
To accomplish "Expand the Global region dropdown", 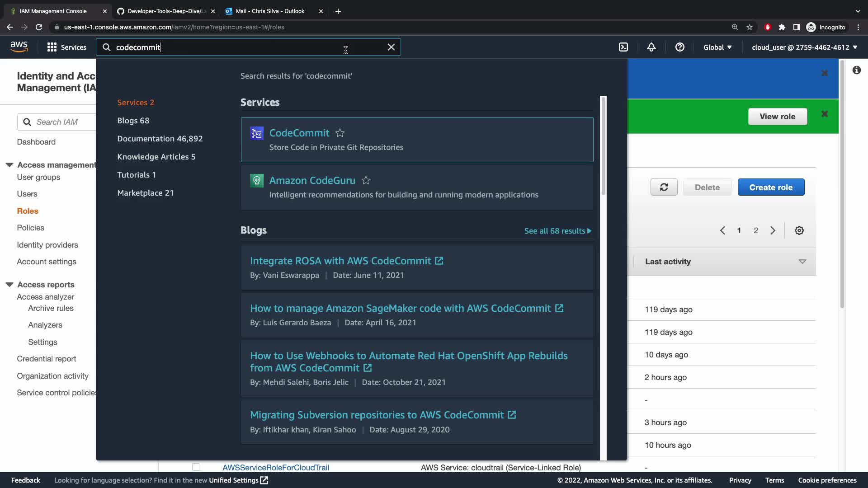I will tap(717, 47).
